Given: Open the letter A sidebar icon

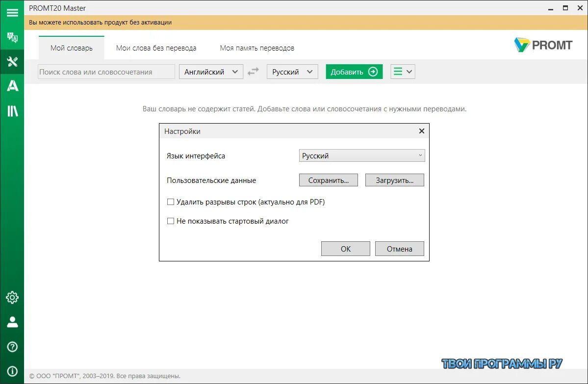Looking at the screenshot, I should [x=12, y=86].
